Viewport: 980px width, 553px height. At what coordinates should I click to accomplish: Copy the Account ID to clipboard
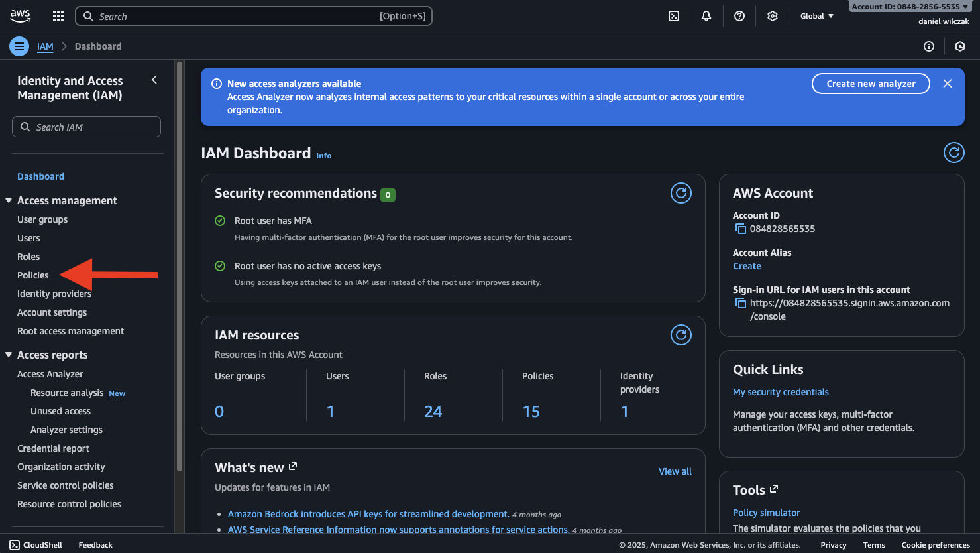740,229
